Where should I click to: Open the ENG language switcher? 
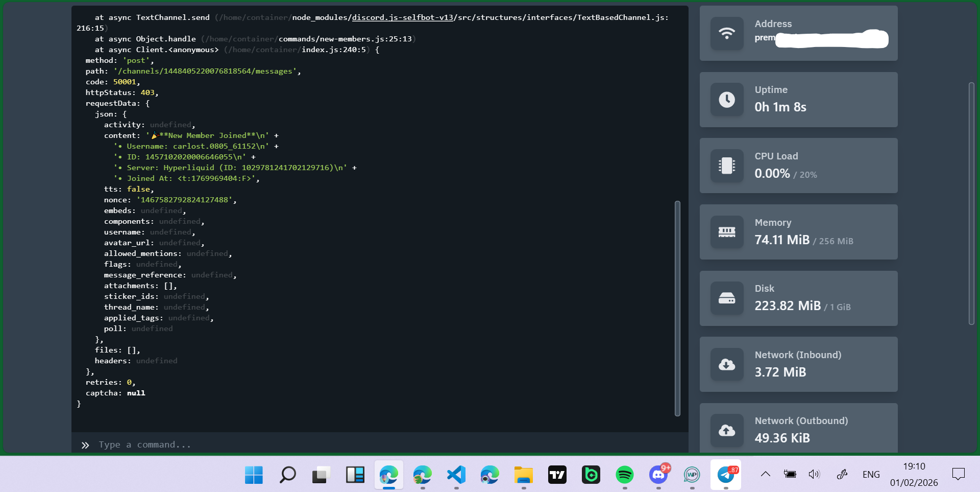tap(871, 475)
